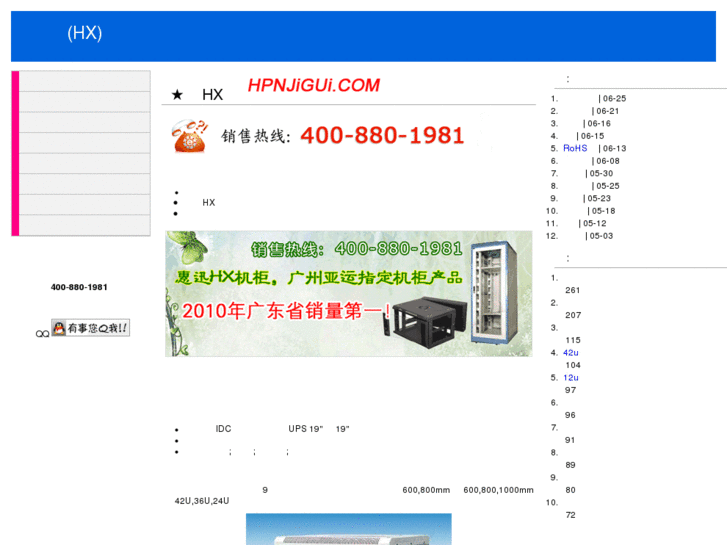Select the bold 400-880-1981 sidebar phone number
Screen dimensions: 727x545
(79, 287)
